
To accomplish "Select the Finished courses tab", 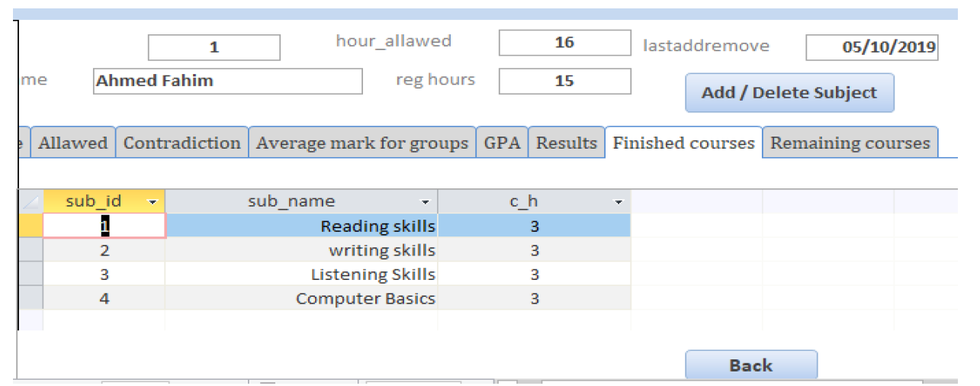I will (683, 143).
